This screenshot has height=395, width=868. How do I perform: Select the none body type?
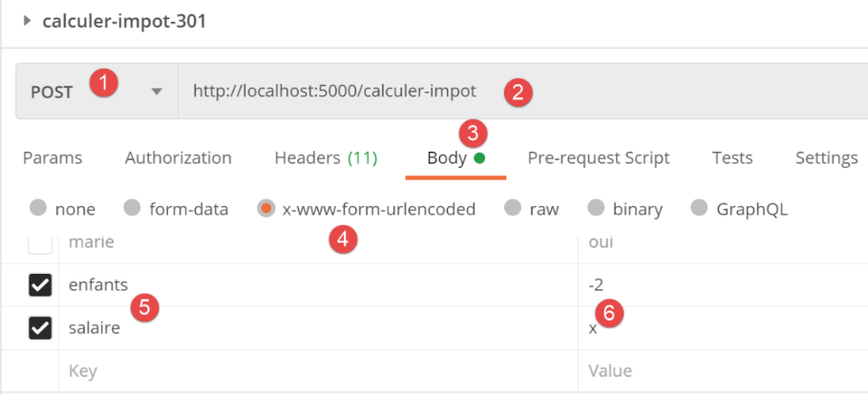tap(38, 209)
